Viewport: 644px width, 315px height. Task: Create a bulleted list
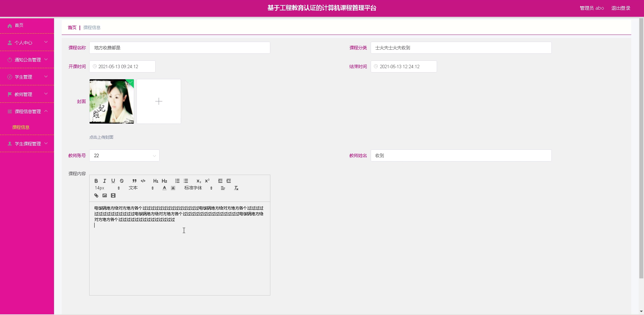[x=186, y=181]
